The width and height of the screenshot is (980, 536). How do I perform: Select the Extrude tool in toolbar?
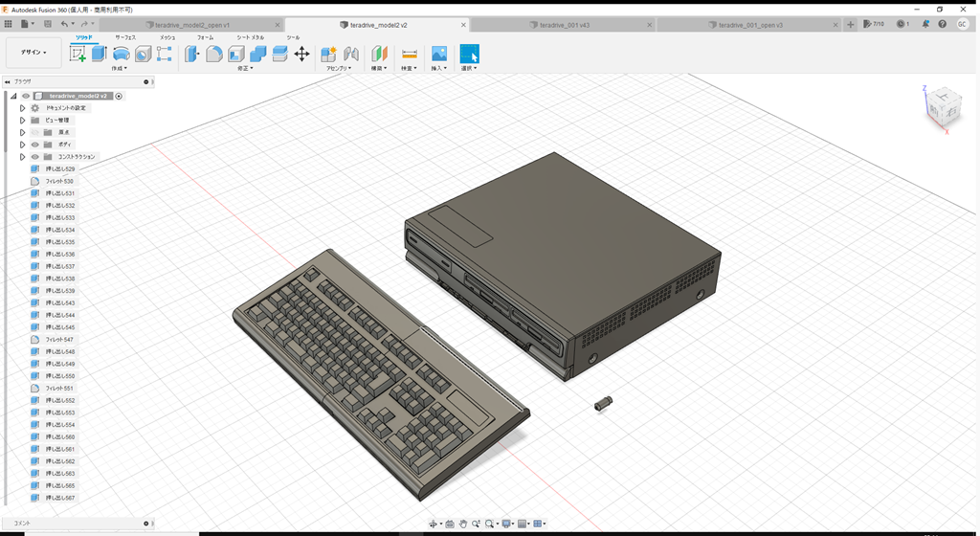99,55
